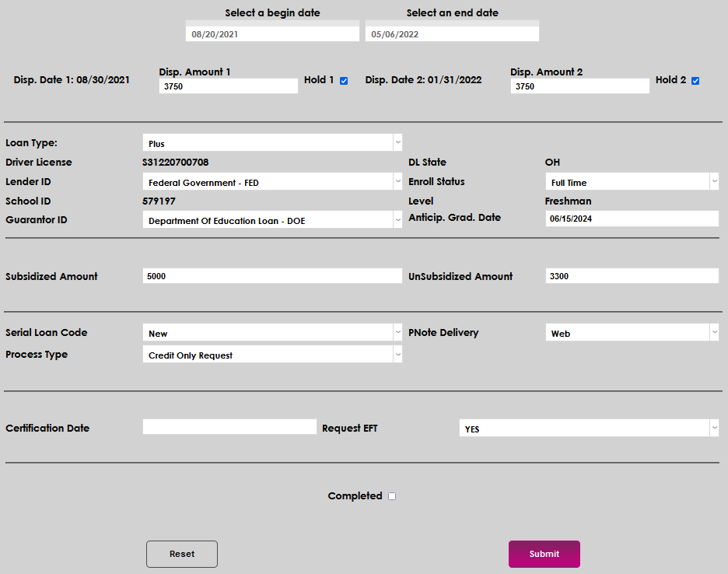Open the Guarantor ID dropdown
This screenshot has width=728, height=574.
point(272,220)
